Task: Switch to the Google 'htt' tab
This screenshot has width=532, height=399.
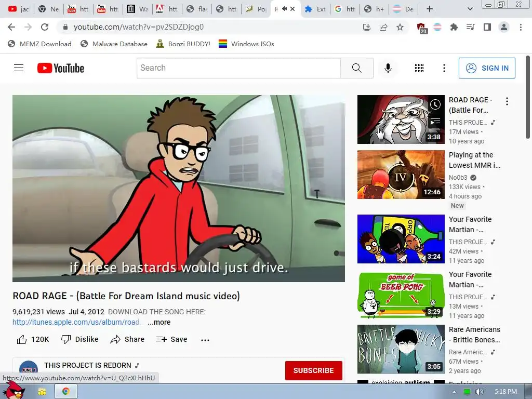Action: pyautogui.click(x=345, y=9)
